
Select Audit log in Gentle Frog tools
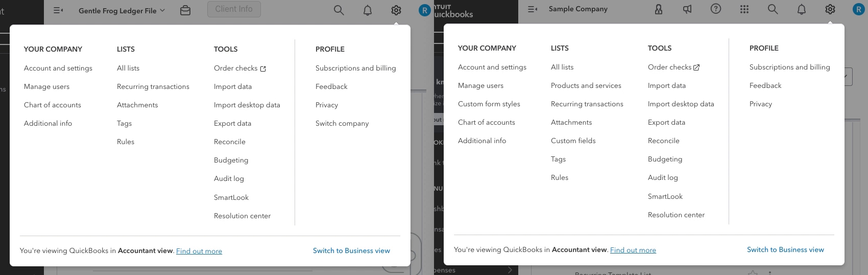[x=229, y=178]
